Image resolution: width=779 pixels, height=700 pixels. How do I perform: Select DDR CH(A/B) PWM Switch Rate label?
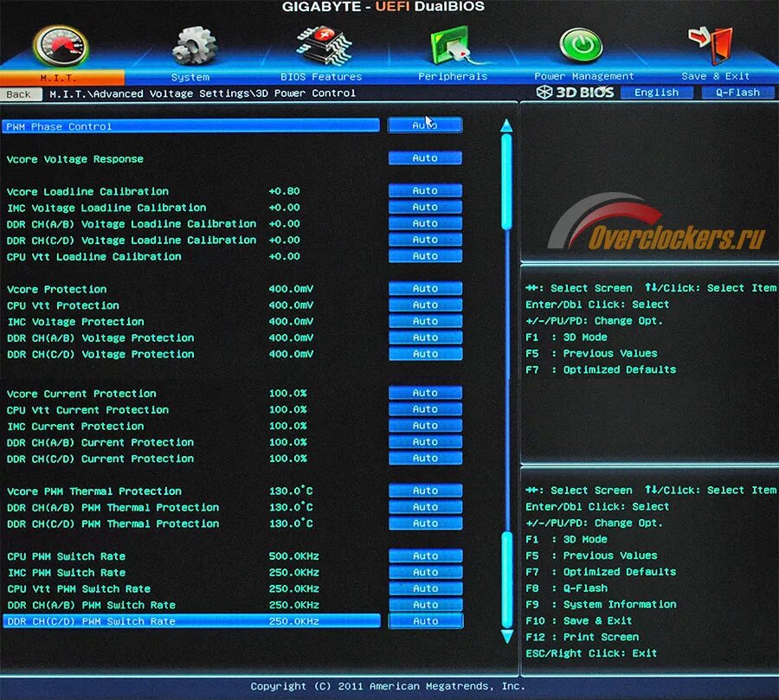point(91,606)
